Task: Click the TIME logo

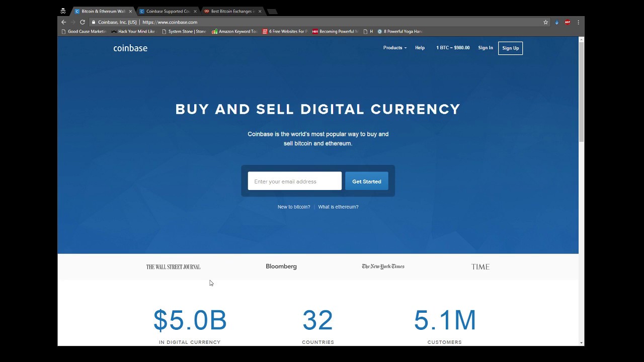Action: tap(480, 266)
